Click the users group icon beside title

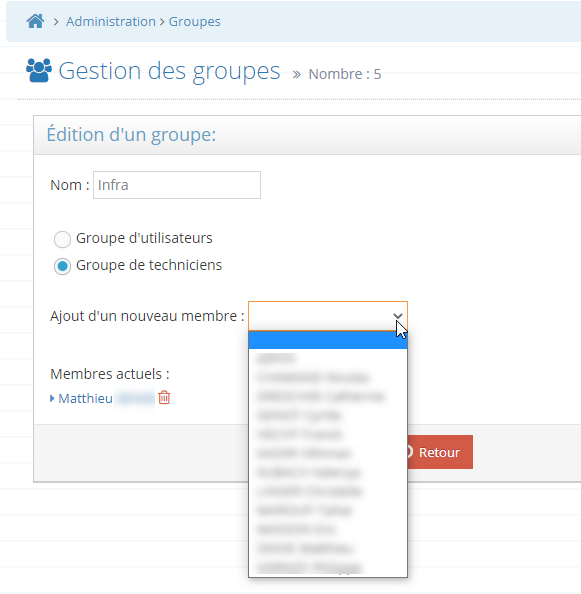coord(39,70)
